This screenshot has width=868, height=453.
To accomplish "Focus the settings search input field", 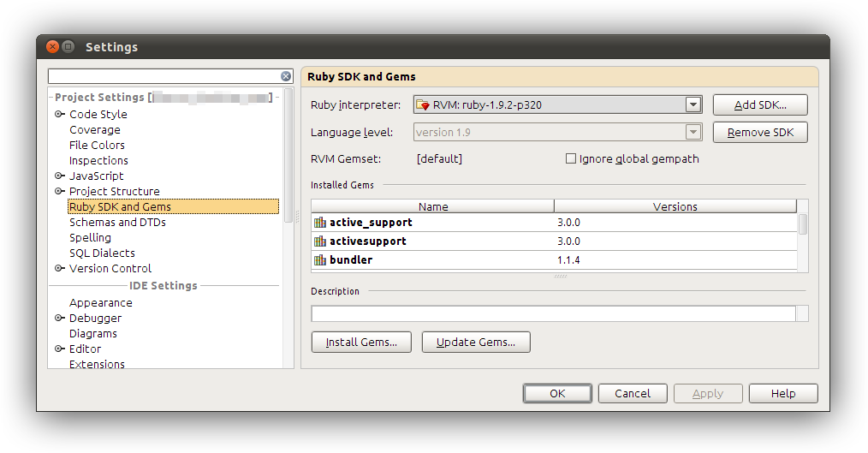I will (163, 76).
